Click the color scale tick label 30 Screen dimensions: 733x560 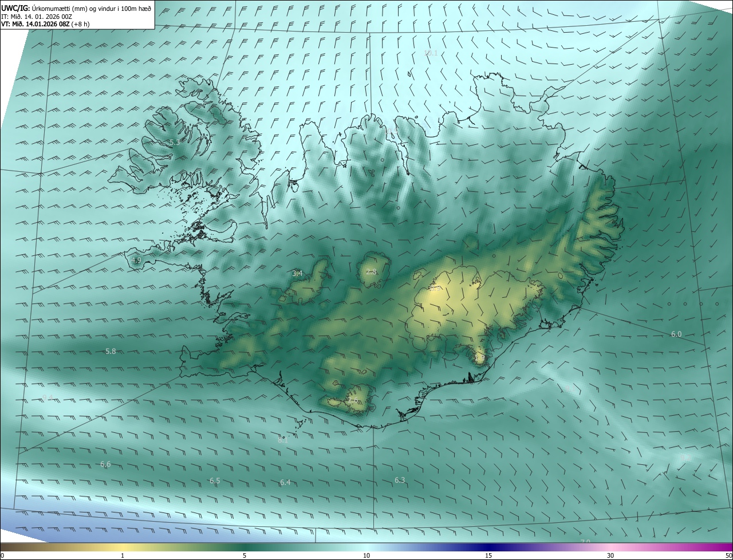[610, 555]
